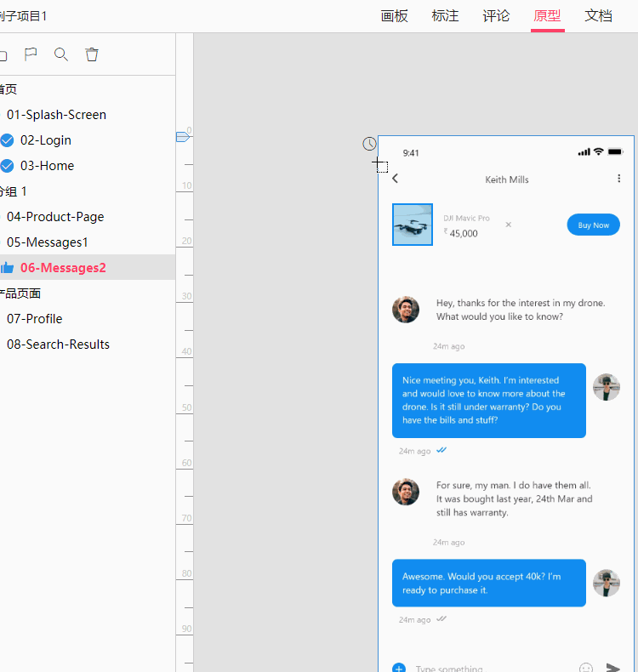Open the search magnifier in sidebar toolbar
The image size is (638, 672).
click(61, 54)
